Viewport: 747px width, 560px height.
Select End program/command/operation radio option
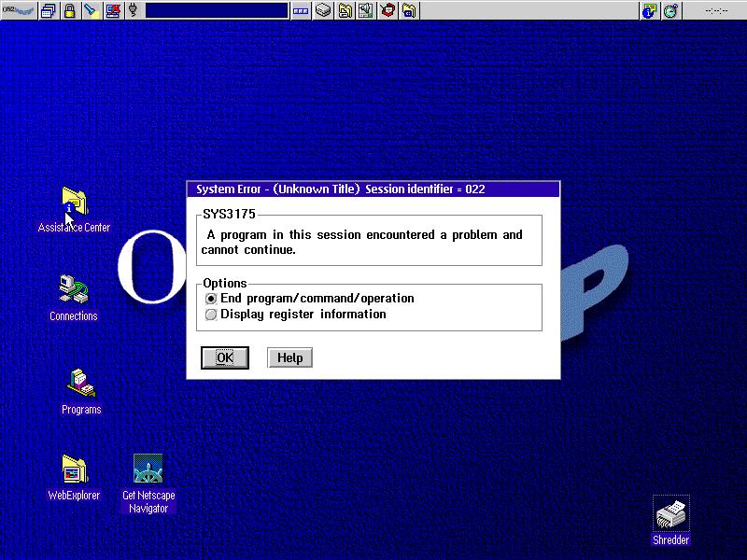point(310,299)
